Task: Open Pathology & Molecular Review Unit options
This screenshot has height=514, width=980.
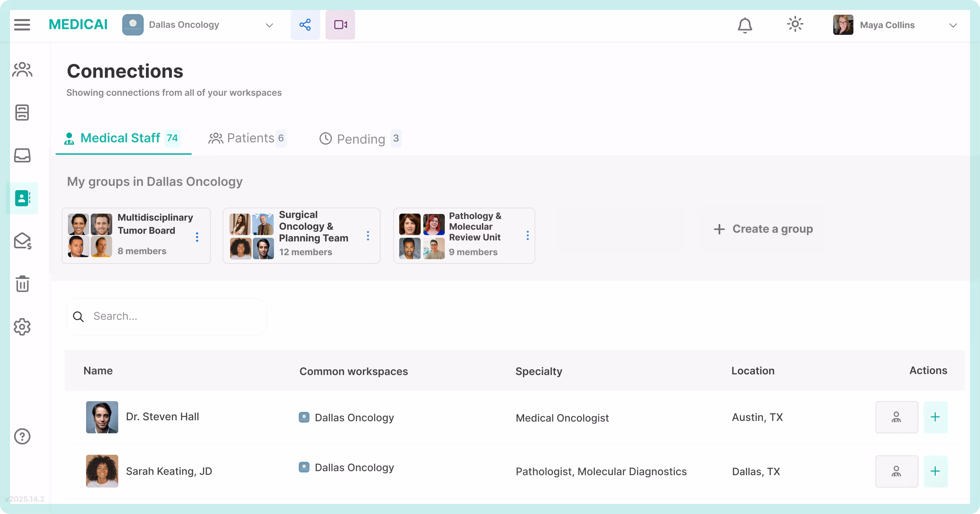Action: tap(527, 235)
